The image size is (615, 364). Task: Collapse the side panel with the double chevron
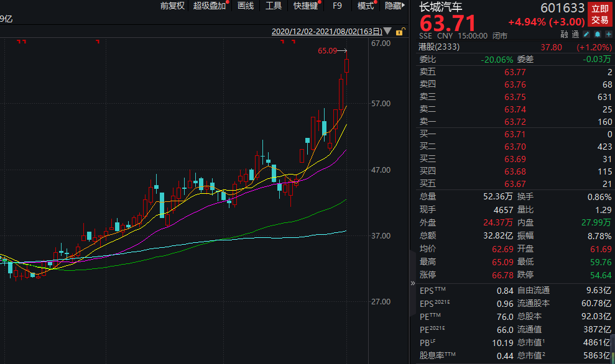(x=412, y=283)
